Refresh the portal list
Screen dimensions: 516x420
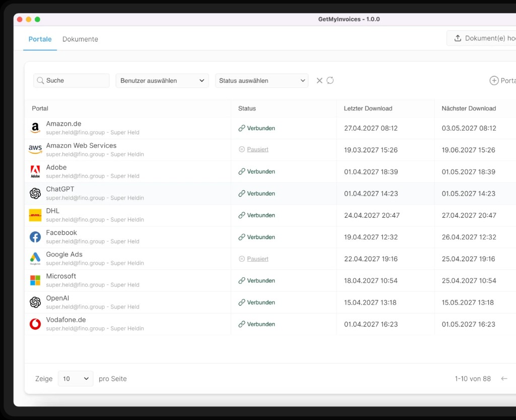pos(330,81)
